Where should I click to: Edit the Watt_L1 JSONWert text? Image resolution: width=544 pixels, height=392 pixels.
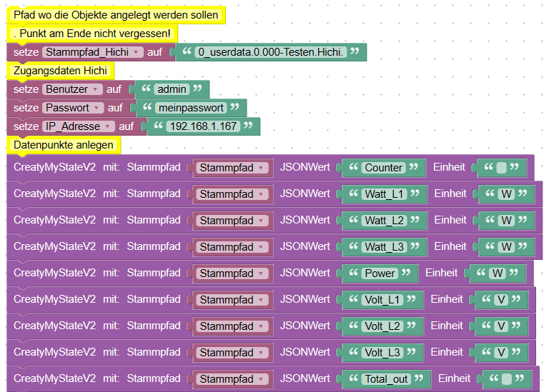(384, 194)
